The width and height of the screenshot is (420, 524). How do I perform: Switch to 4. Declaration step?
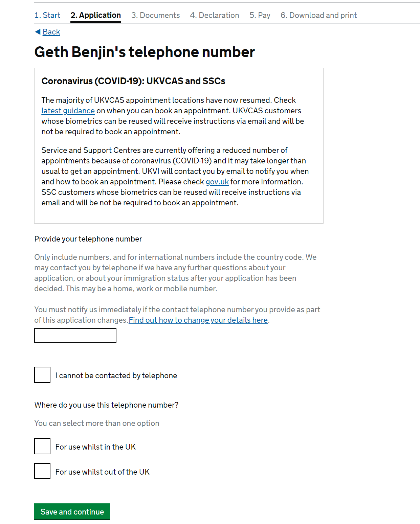pyautogui.click(x=215, y=15)
